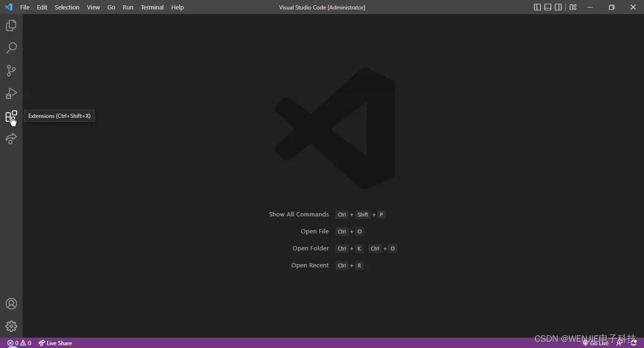644x348 pixels.
Task: Open the Live Share activity bar icon
Action: 11,139
